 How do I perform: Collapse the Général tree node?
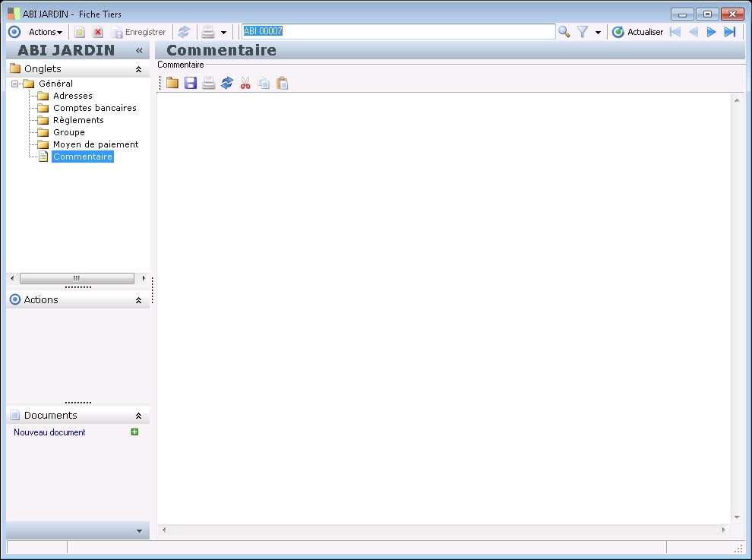tap(15, 84)
